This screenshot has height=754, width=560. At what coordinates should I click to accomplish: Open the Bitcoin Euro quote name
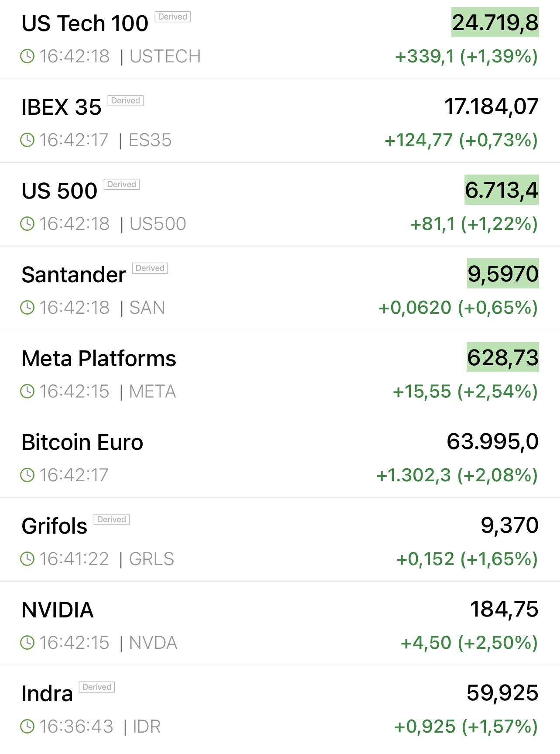tap(82, 442)
